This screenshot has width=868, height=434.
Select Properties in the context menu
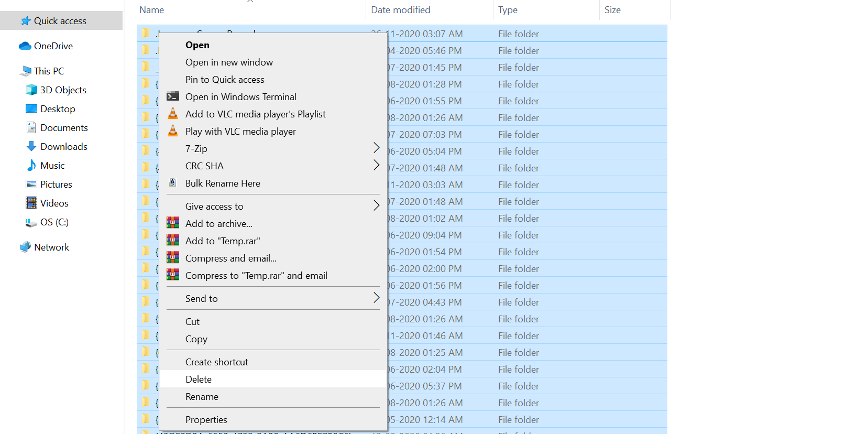(x=206, y=419)
